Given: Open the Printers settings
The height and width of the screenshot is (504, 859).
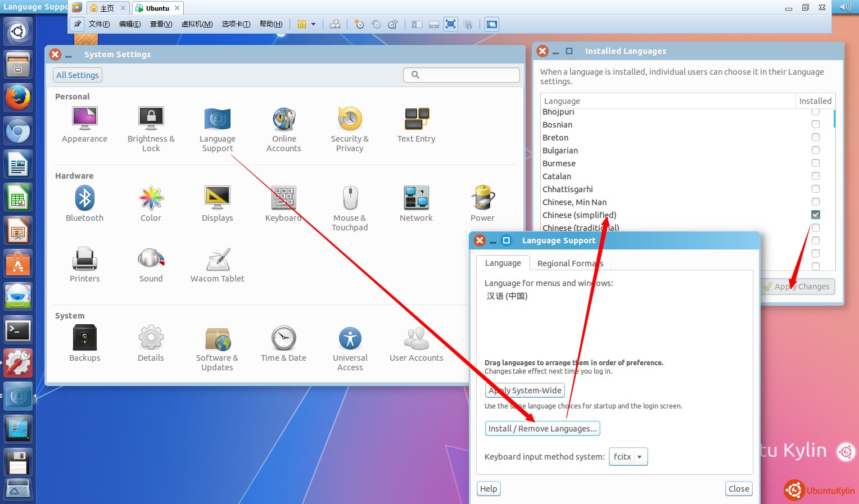Looking at the screenshot, I should (x=84, y=264).
